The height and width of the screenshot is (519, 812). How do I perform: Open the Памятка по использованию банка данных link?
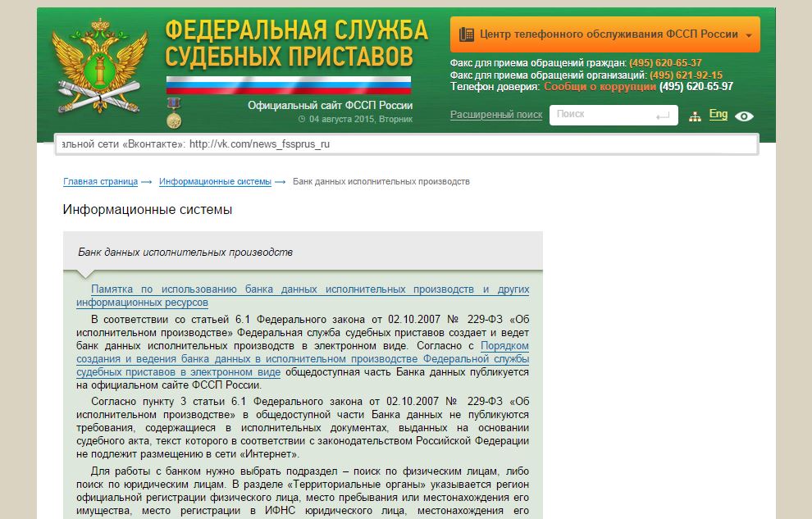coord(303,296)
